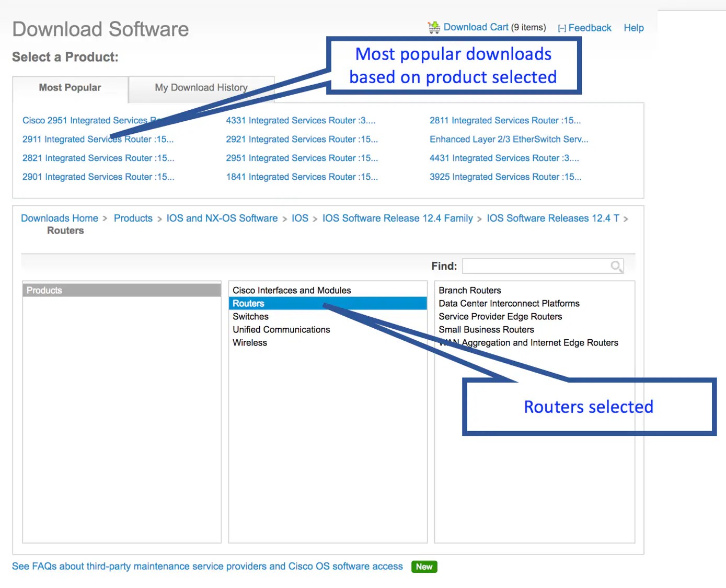Screen dimensions: 726x588
Task: Select Unified Communications category
Action: [281, 329]
